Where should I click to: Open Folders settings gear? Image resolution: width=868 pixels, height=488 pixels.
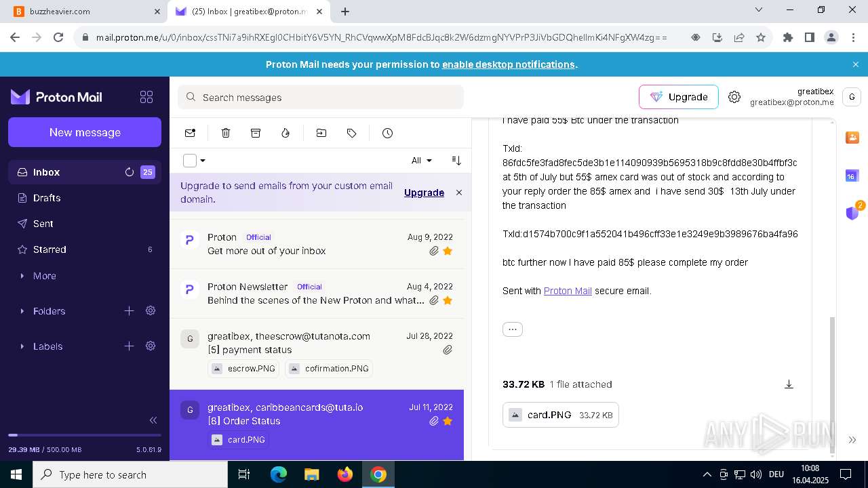(151, 310)
